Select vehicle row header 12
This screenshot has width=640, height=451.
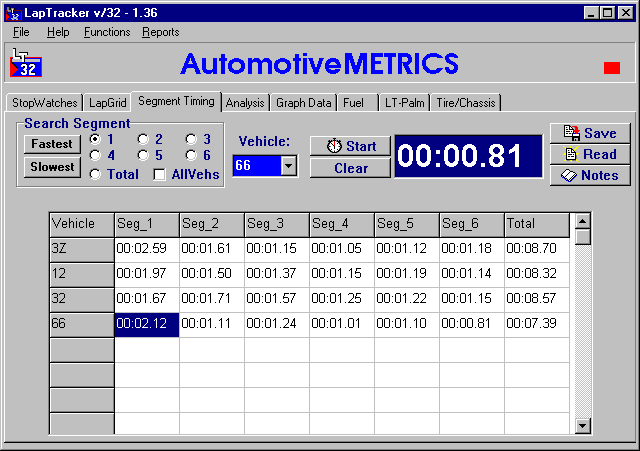pyautogui.click(x=82, y=275)
